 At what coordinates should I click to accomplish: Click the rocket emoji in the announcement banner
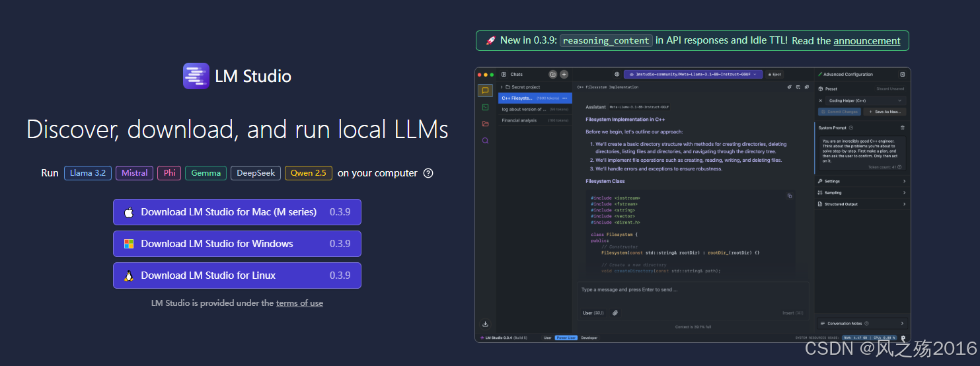[x=490, y=40]
